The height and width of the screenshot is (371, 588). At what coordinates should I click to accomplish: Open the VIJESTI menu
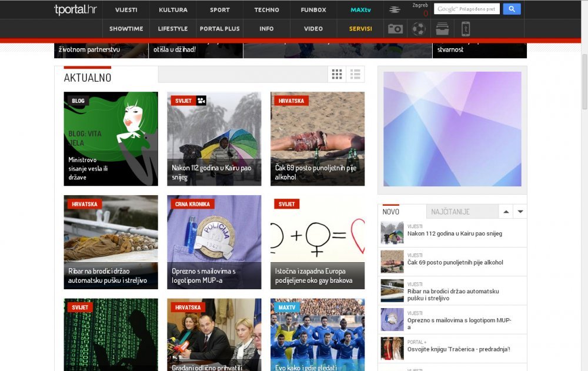pos(126,10)
